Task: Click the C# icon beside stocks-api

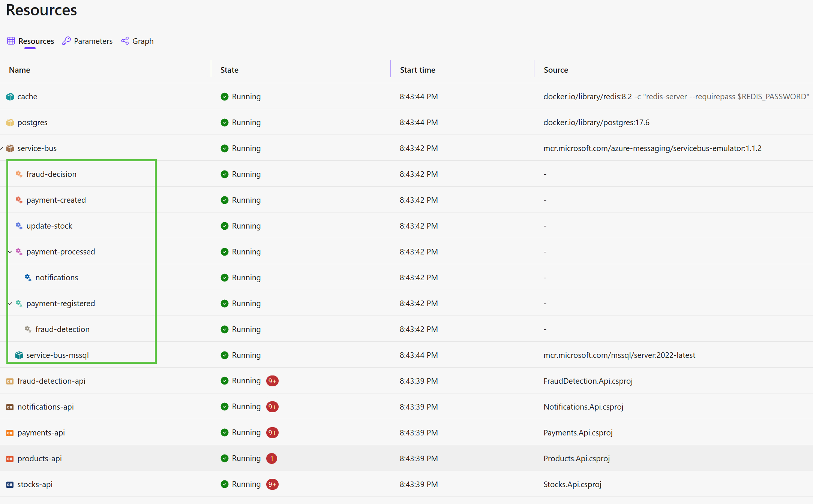Action: 10,484
